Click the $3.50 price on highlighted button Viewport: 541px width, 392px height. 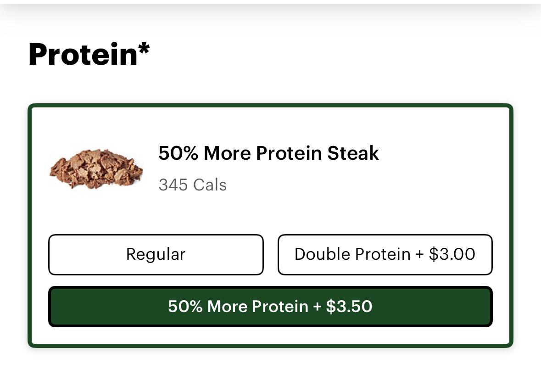349,307
